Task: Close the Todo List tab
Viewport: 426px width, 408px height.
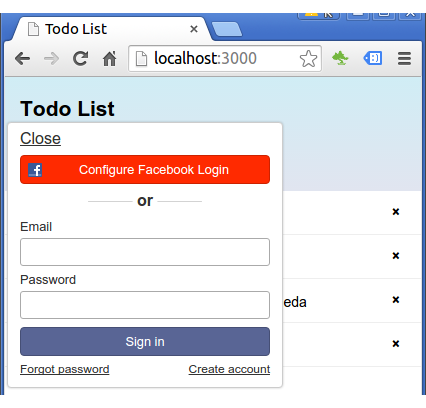Action: [x=194, y=29]
